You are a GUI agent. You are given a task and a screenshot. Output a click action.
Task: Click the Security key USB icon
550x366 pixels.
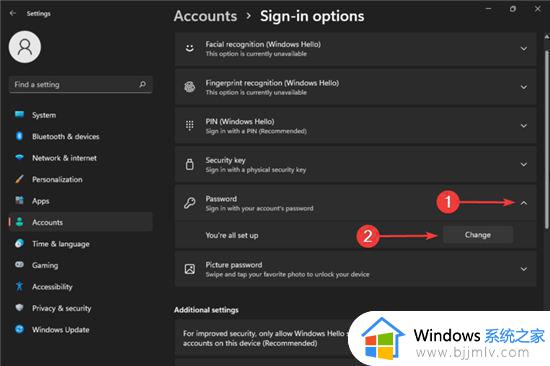pyautogui.click(x=190, y=164)
